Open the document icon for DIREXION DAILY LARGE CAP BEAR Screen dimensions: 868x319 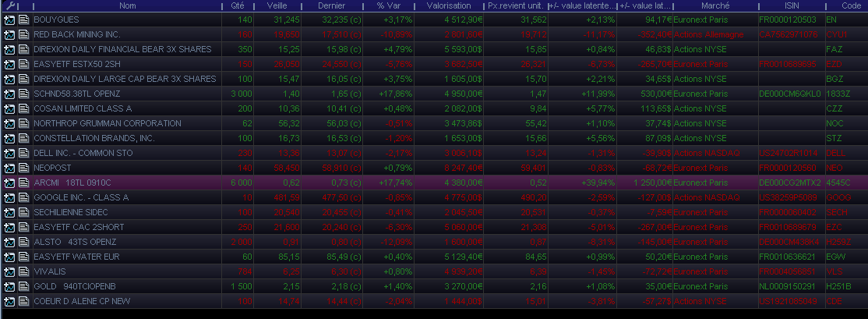pos(23,80)
